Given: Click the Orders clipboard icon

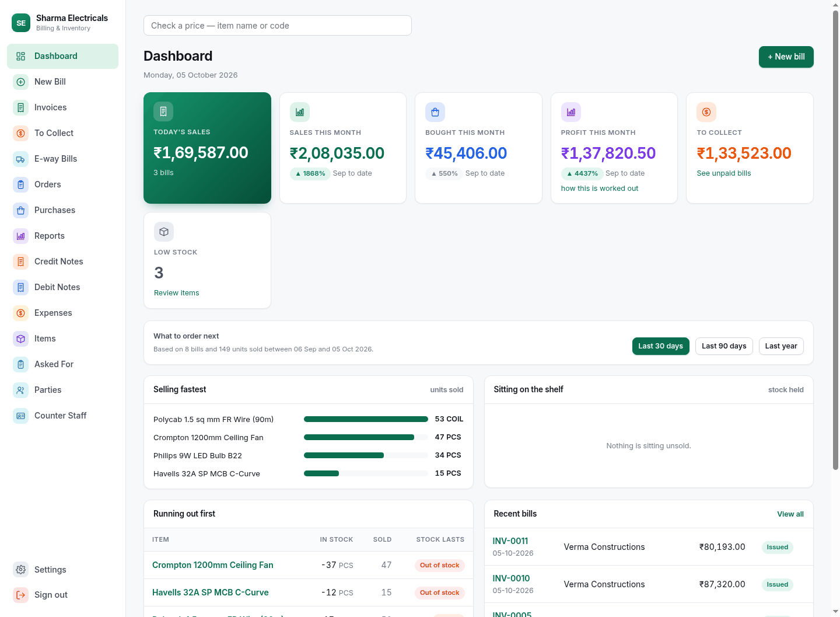Looking at the screenshot, I should point(21,184).
